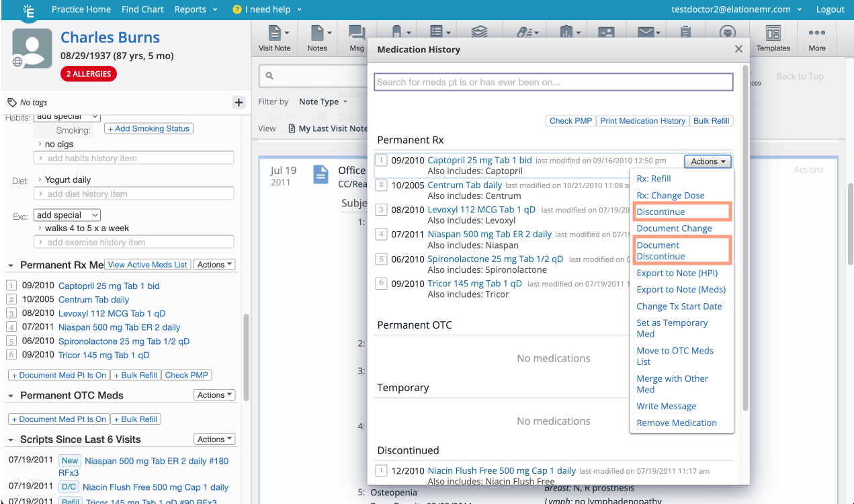
Task: Add a tag with the plus button
Action: pos(239,102)
